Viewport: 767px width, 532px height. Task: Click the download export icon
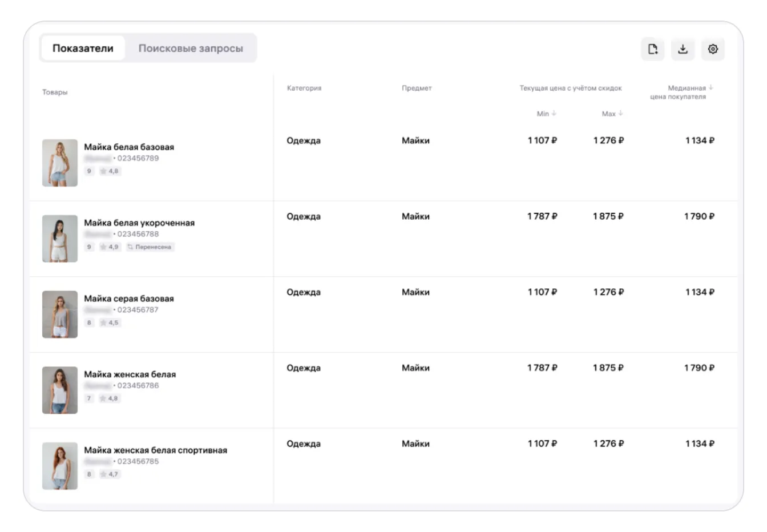(x=683, y=49)
